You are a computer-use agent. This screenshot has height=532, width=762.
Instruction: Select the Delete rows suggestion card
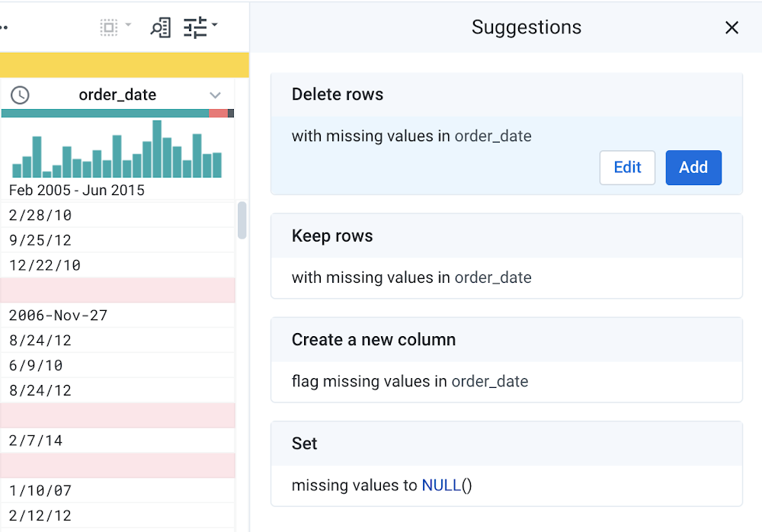coord(507,133)
